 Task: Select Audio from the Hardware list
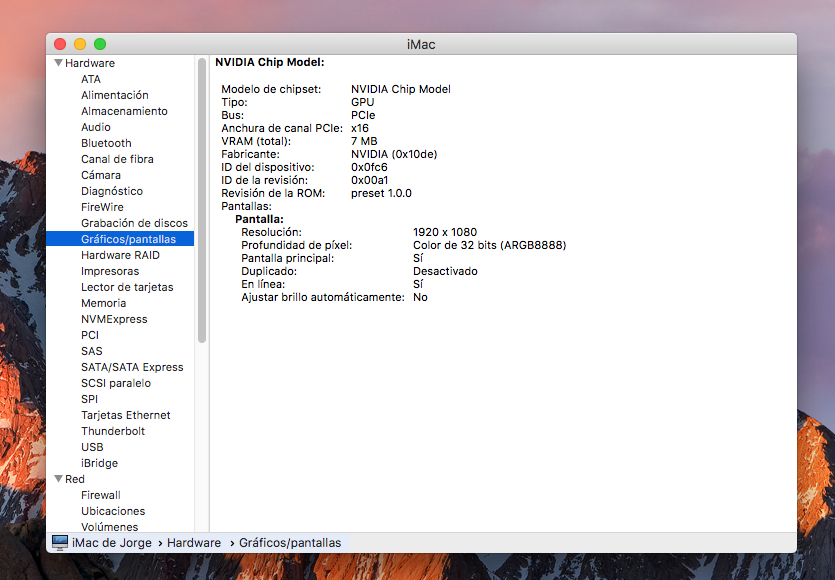96,127
